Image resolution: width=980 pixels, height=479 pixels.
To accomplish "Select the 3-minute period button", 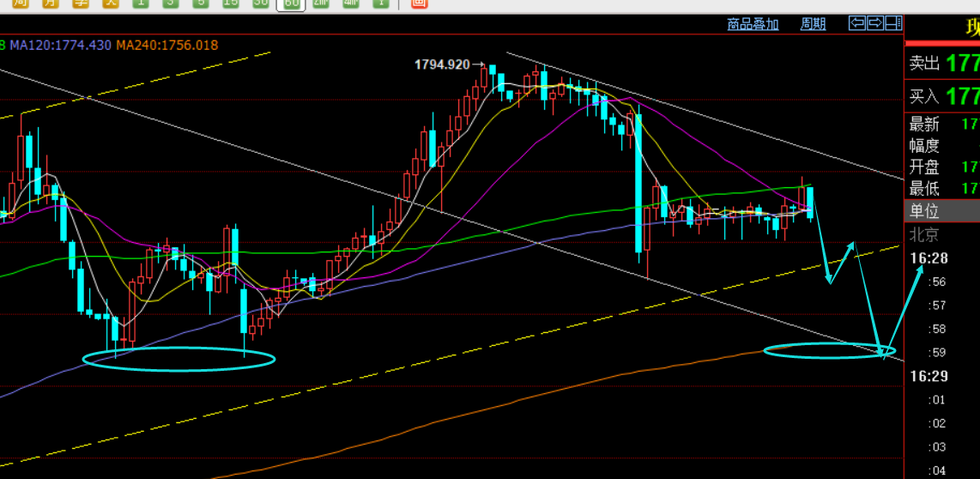I will tap(171, 3).
